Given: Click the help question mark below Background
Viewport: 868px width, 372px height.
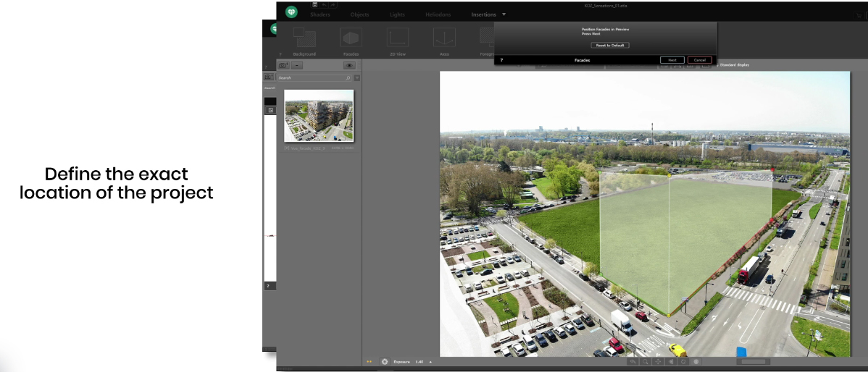Looking at the screenshot, I should point(280,54).
